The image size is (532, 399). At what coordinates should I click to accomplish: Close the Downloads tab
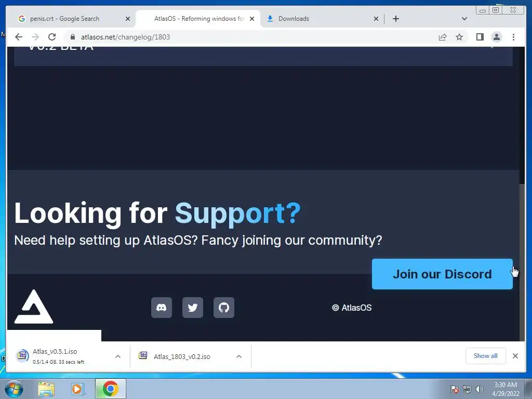click(376, 19)
